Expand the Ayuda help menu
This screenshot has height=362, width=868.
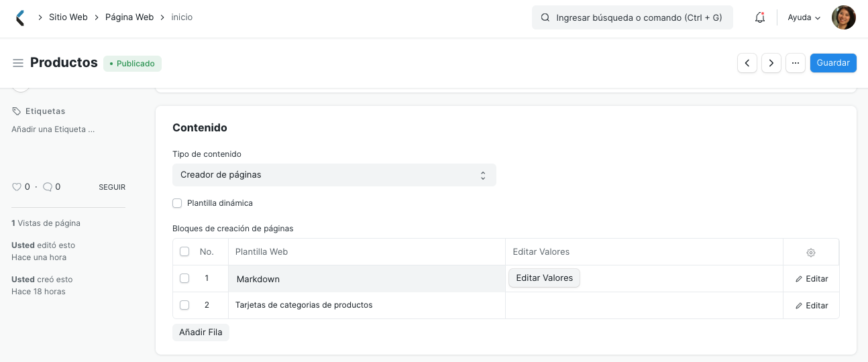(804, 18)
